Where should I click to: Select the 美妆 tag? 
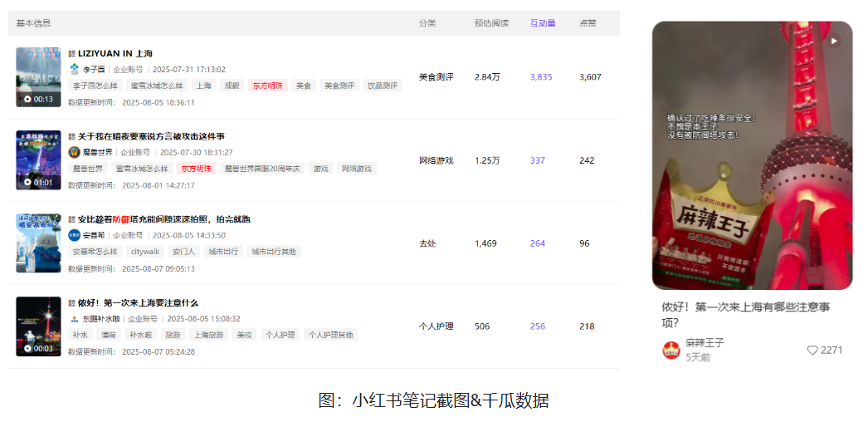tap(245, 335)
